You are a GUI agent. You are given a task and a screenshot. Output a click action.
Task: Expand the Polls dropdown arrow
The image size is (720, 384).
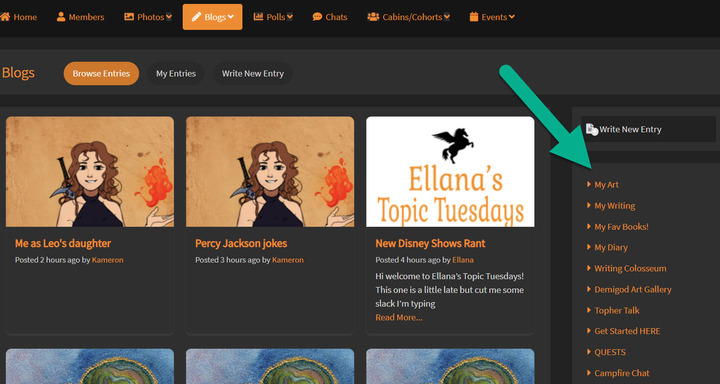tap(290, 17)
